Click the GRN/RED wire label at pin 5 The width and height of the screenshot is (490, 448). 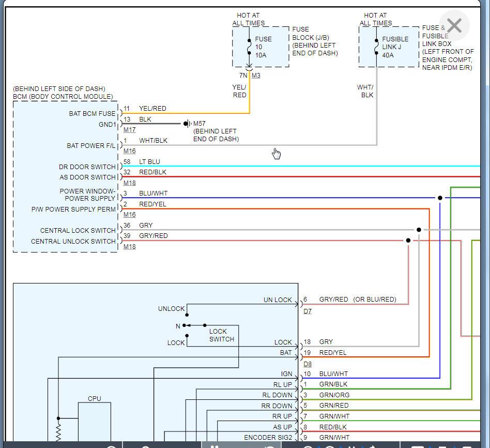click(x=334, y=406)
